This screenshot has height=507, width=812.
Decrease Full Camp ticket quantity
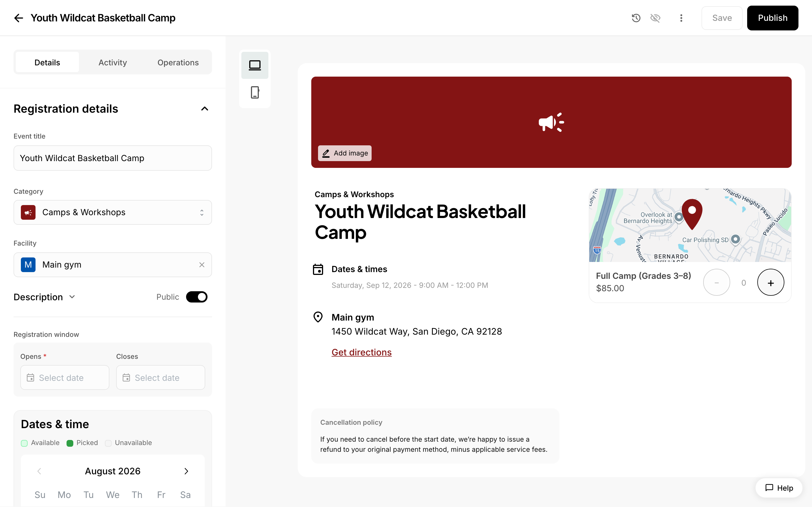(716, 283)
